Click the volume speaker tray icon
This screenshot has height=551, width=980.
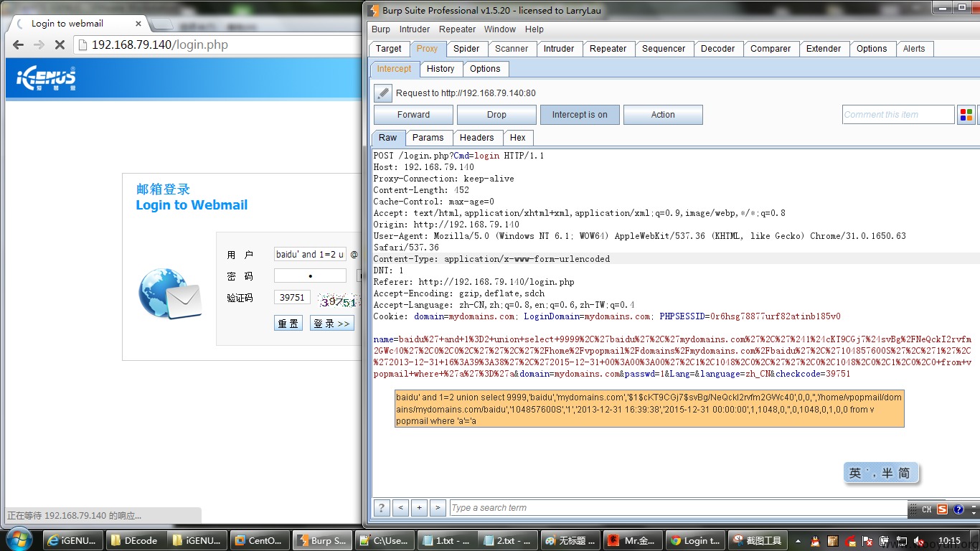click(919, 541)
